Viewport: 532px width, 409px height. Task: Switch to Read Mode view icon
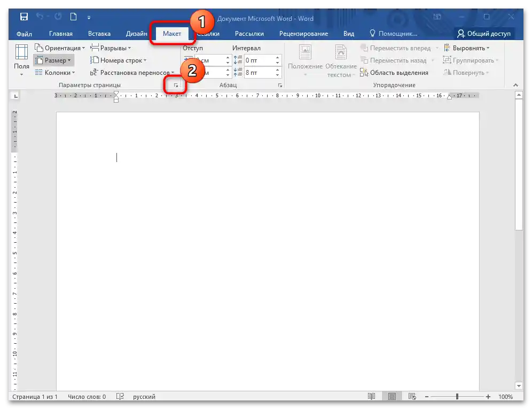[x=372, y=396]
